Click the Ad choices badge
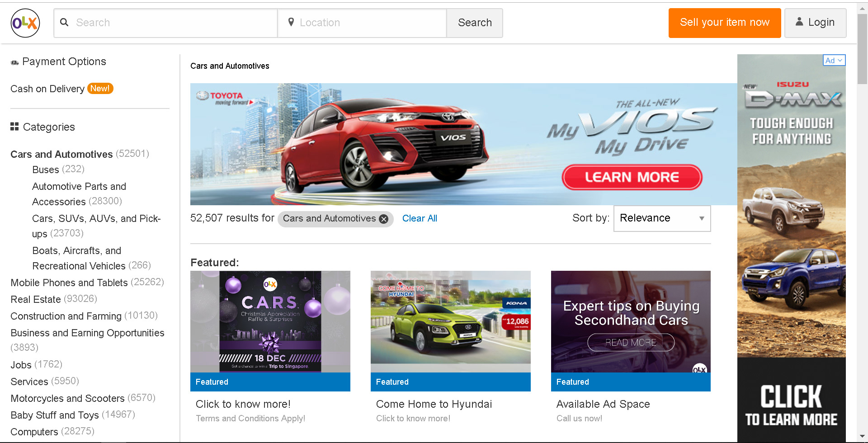This screenshot has width=868, height=443. 834,60
